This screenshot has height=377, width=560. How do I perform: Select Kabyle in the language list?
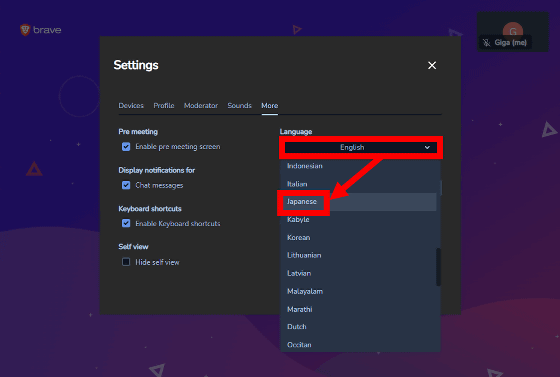click(x=358, y=220)
